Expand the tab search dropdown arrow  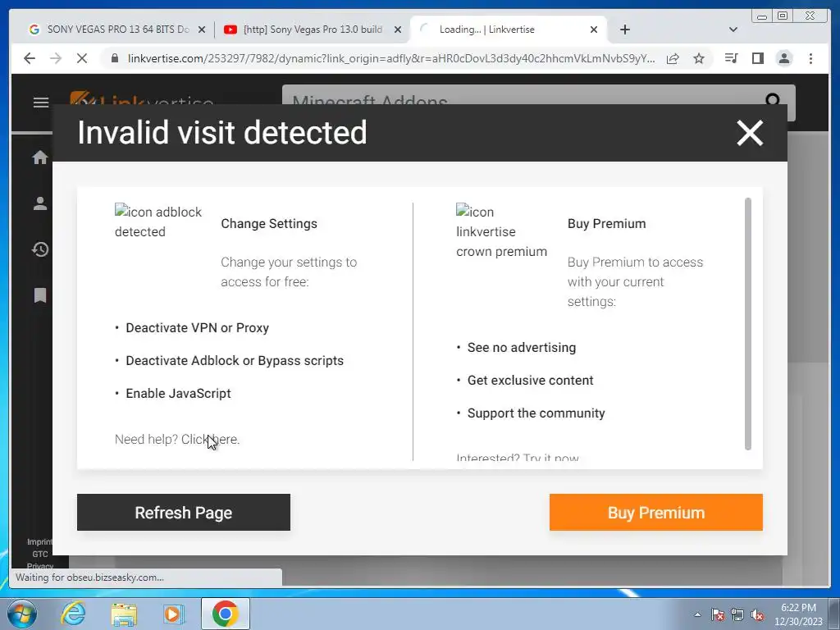pyautogui.click(x=733, y=30)
